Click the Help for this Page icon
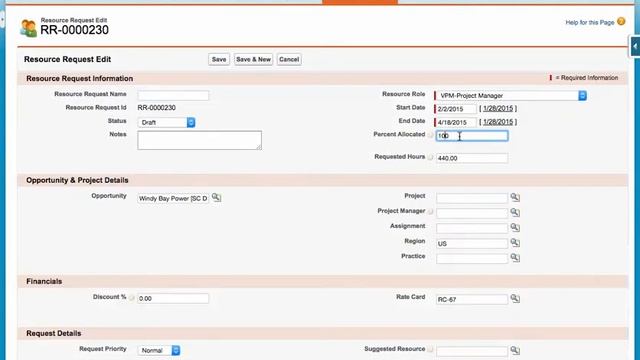 (621, 21)
